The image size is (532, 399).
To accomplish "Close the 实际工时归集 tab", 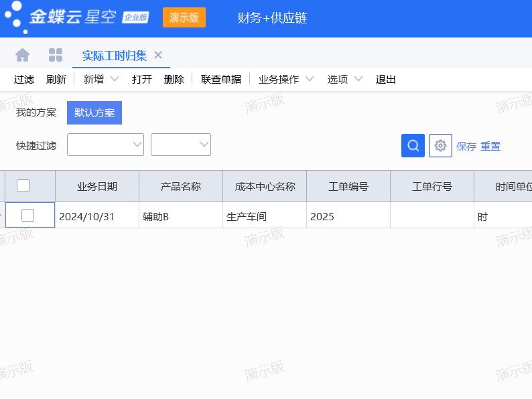I will coord(158,55).
